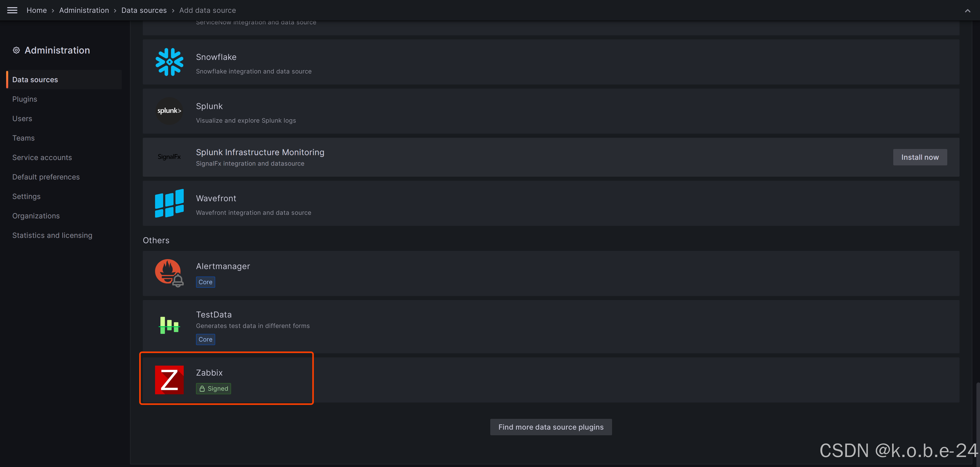
Task: Click the Core badge under Alertmanager
Action: point(205,282)
